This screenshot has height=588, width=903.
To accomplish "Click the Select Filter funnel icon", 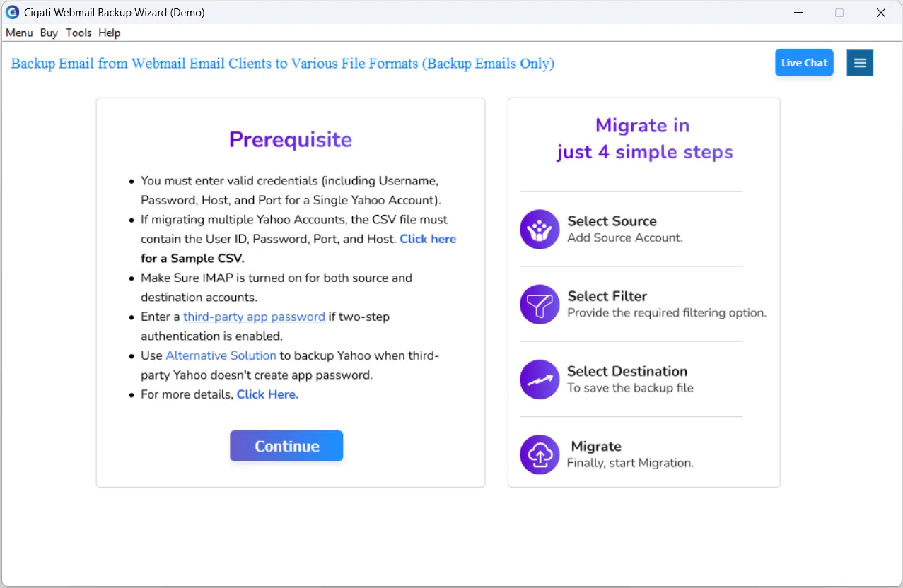I will (540, 304).
